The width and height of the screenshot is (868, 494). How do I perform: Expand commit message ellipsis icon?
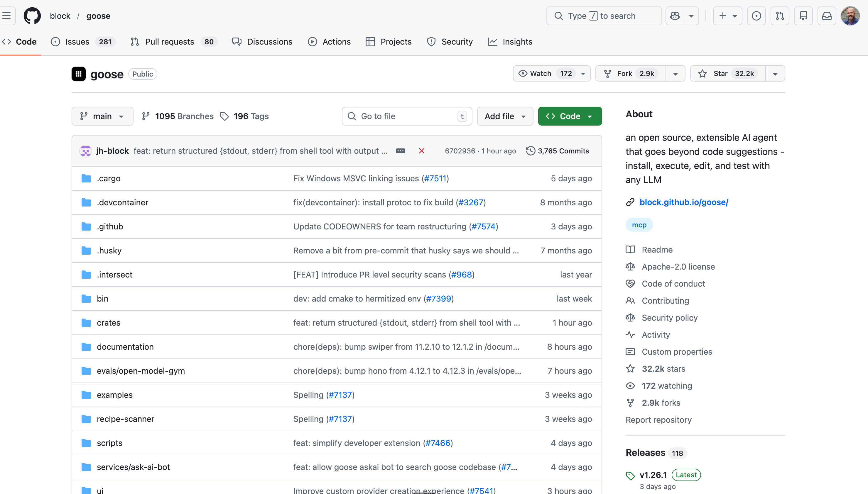click(x=401, y=151)
